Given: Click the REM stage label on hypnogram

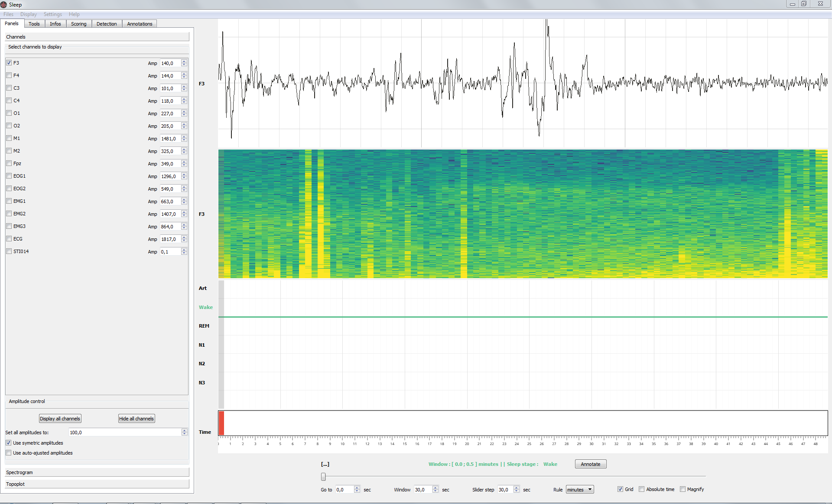Looking at the screenshot, I should [204, 326].
